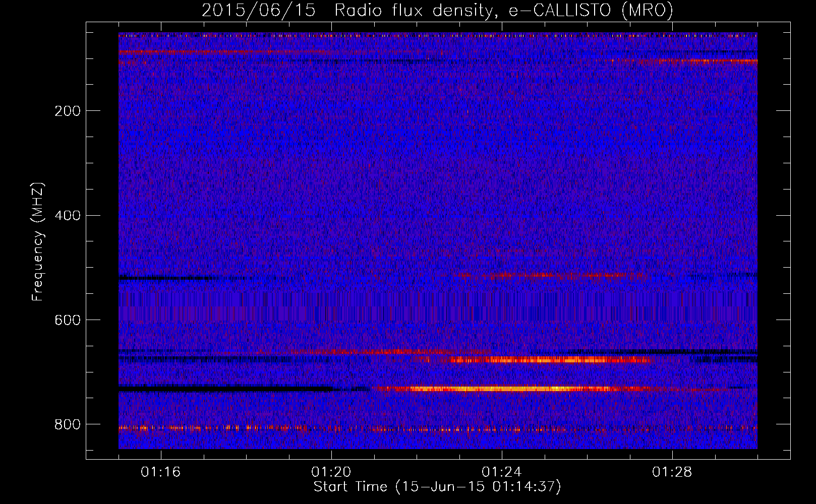This screenshot has width=816, height=504.
Task: Click the "Frequency (MHZ)" axis label
Action: 37,242
